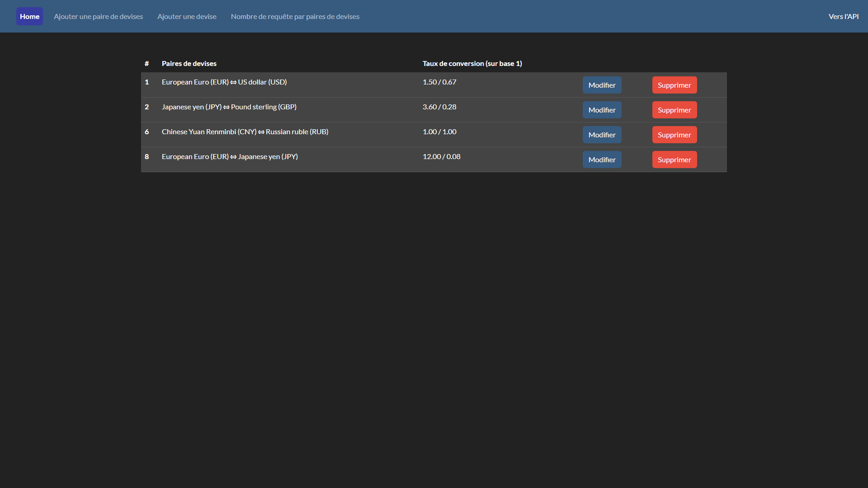Screen dimensions: 868x488
Task: Click Modifier for CNY ⇔ RUB pair
Action: click(602, 135)
